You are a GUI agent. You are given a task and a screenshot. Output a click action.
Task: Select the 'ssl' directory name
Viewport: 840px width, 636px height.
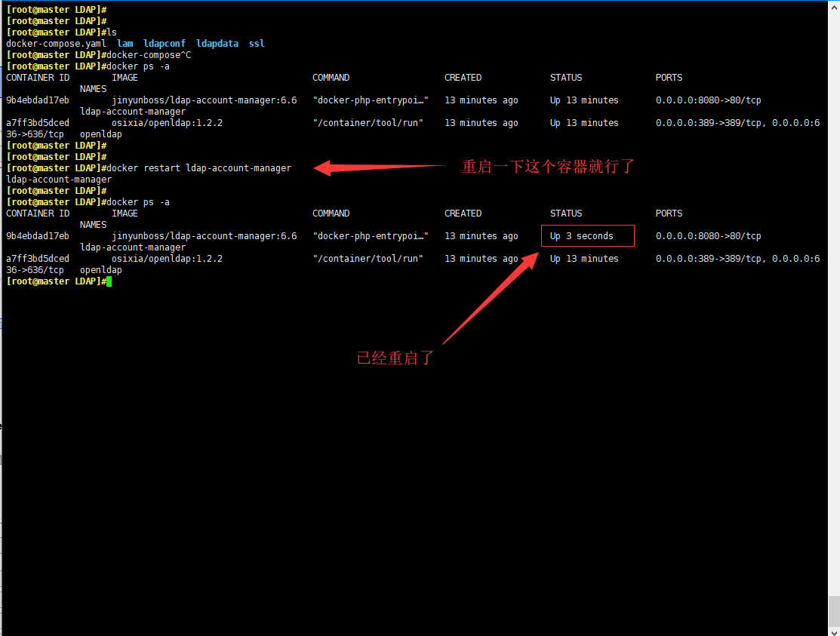pos(257,43)
